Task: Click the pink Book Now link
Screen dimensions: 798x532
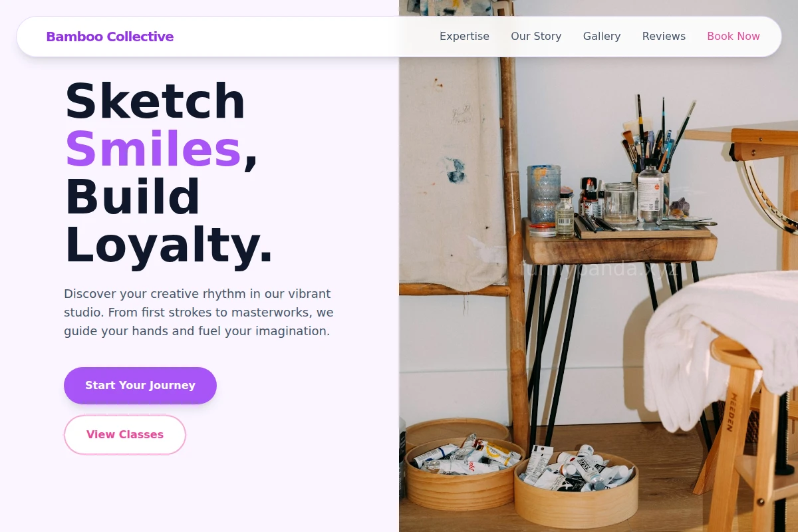Action: coord(733,37)
